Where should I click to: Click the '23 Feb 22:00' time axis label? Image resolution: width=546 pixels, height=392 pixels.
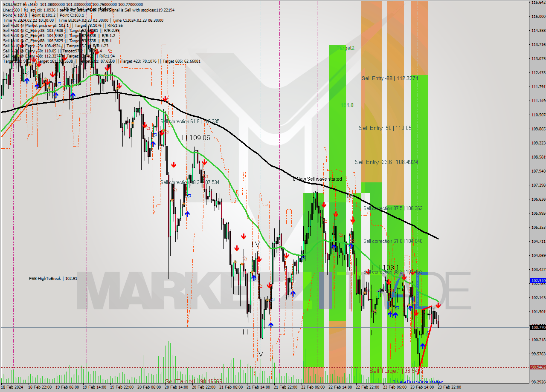pyautogui.click(x=450, y=387)
